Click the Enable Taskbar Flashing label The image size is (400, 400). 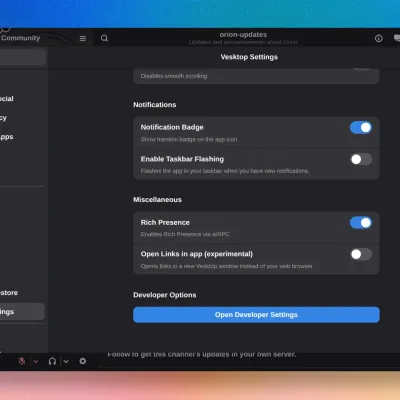point(182,159)
